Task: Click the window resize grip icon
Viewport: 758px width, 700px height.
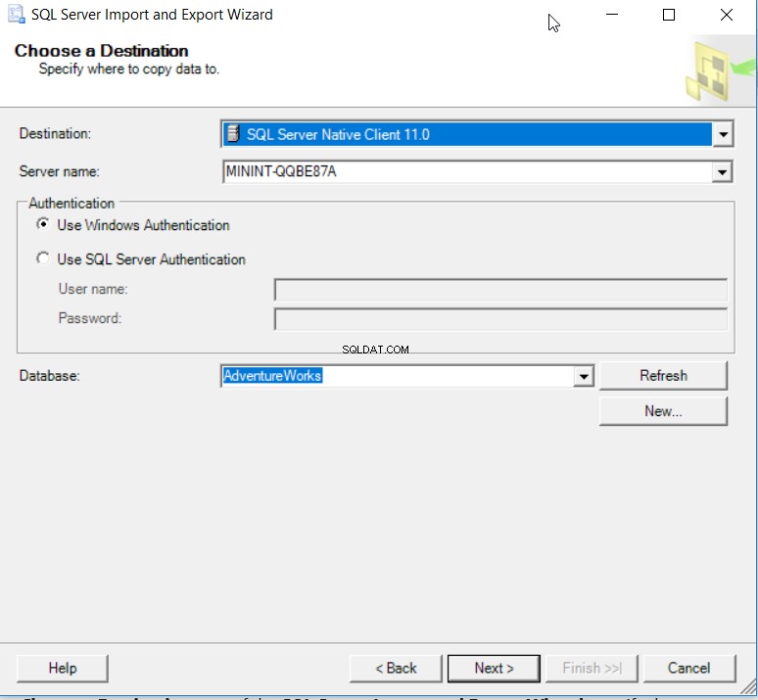Action: click(748, 686)
